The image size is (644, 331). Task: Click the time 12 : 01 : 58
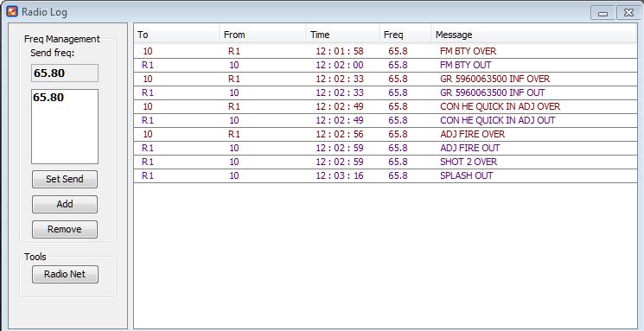(x=340, y=51)
